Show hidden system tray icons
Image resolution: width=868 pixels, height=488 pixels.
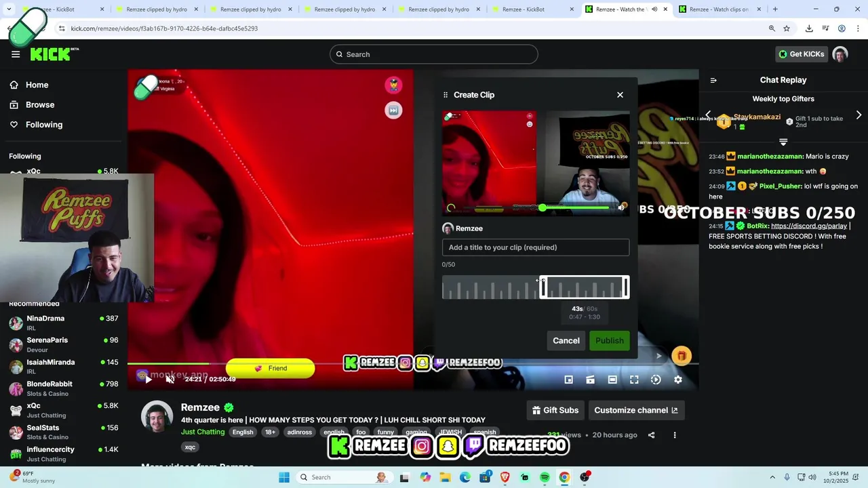point(772,477)
